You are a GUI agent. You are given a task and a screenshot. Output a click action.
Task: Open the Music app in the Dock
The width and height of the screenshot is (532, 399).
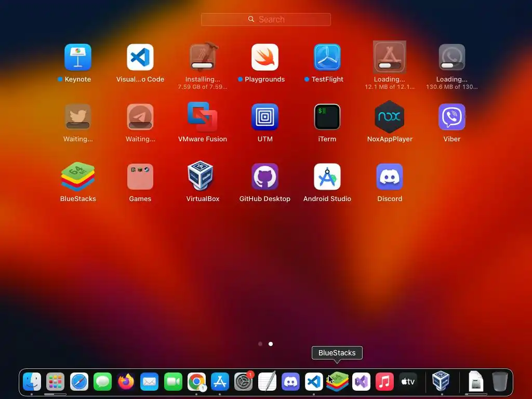pyautogui.click(x=384, y=381)
